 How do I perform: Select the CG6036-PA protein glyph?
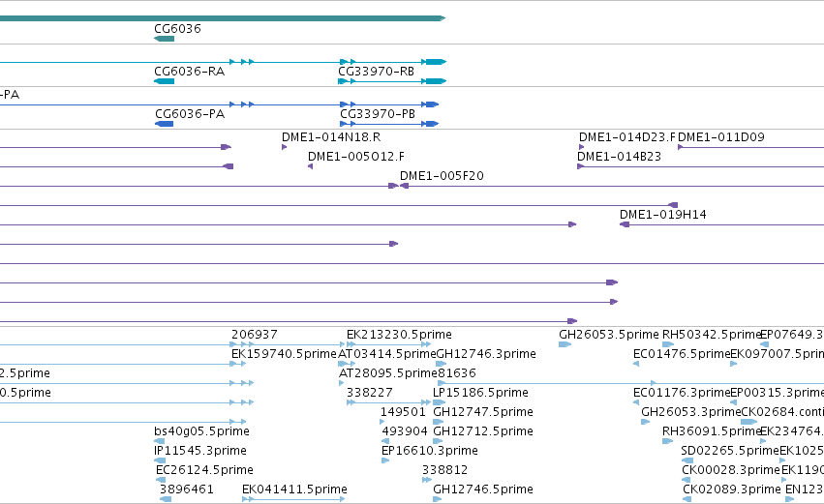click(x=164, y=124)
